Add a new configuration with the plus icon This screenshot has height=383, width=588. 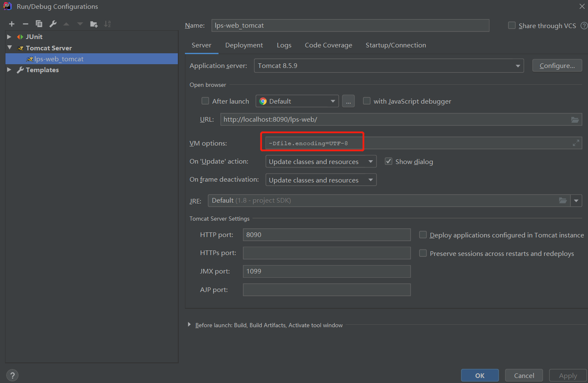coord(12,24)
